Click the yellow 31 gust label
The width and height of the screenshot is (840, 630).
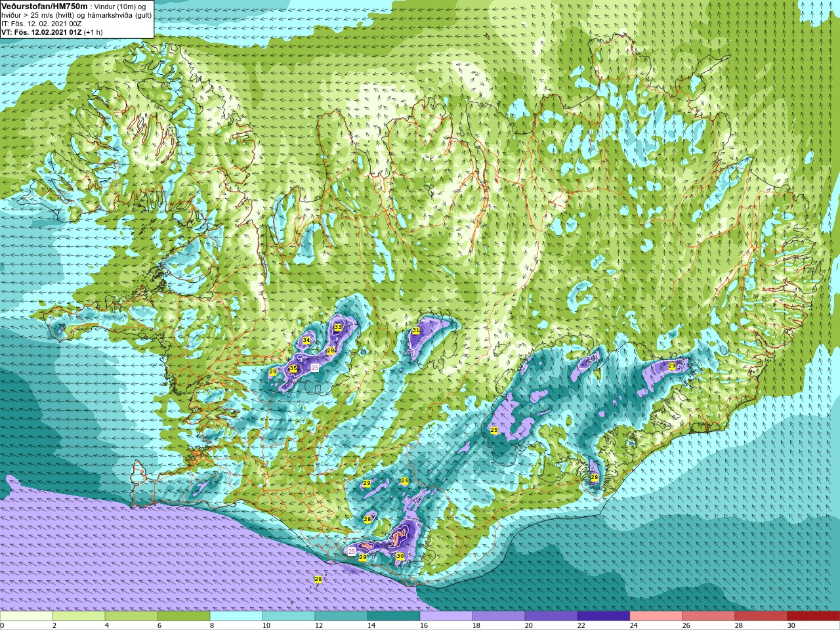[416, 330]
